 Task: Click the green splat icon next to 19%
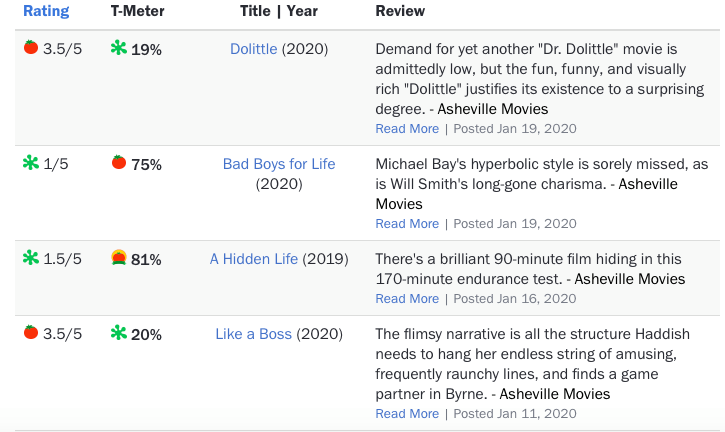coord(119,48)
